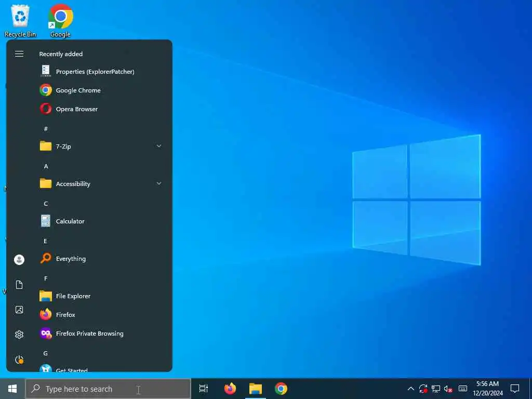Launch Google Chrome from Start menu list

102,90
